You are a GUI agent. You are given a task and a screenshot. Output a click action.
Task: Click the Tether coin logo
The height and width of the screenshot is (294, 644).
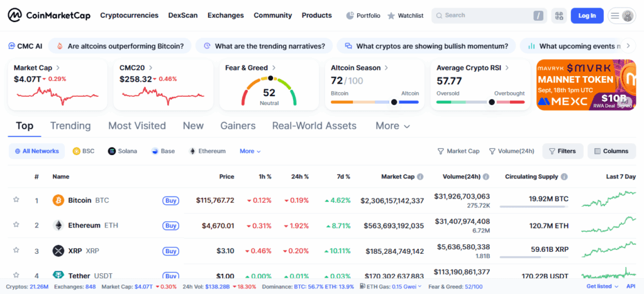[58, 275]
